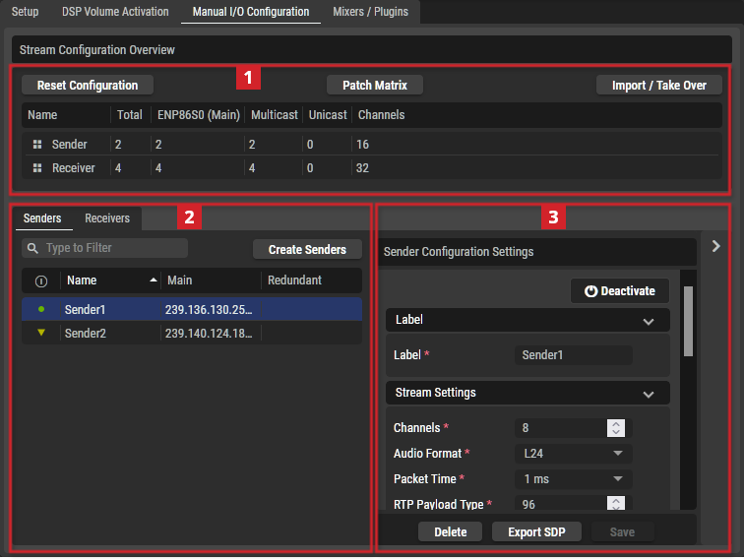Deactivate the selected sender

(620, 291)
